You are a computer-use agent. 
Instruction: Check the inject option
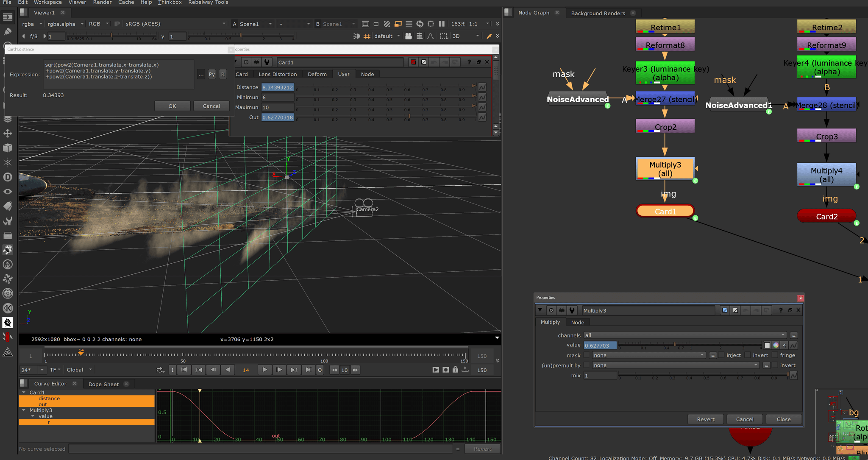point(721,355)
